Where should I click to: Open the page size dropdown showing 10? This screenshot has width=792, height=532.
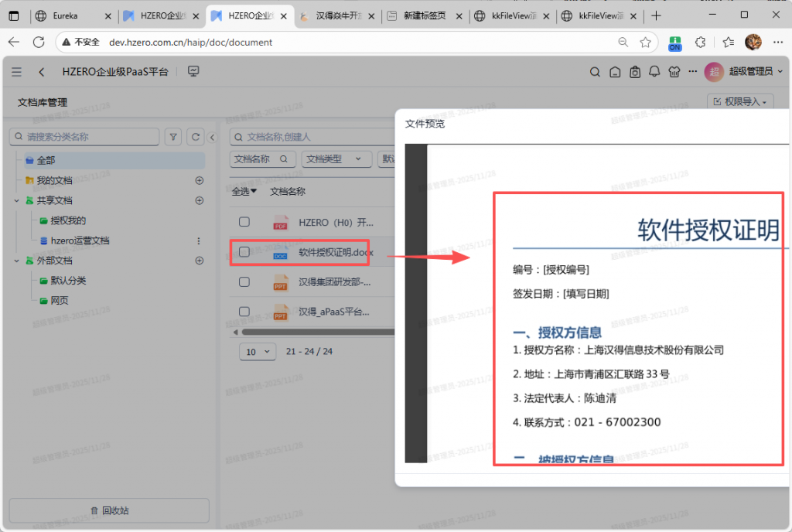point(258,351)
